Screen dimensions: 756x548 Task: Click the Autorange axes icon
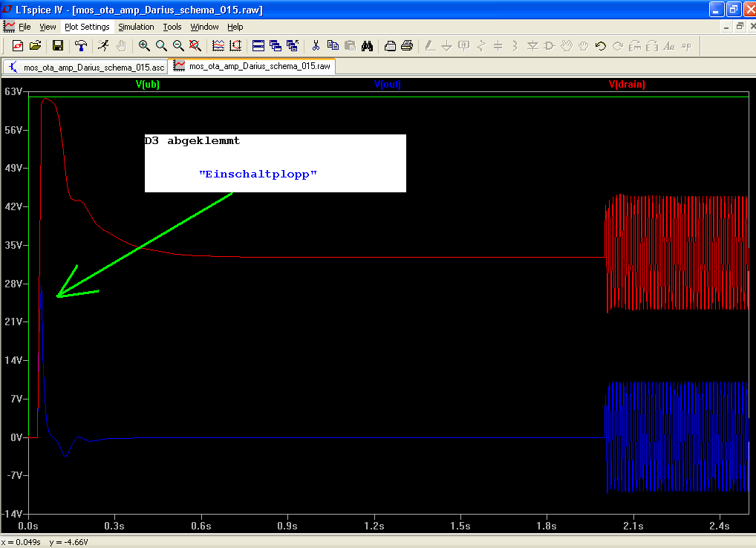click(235, 46)
